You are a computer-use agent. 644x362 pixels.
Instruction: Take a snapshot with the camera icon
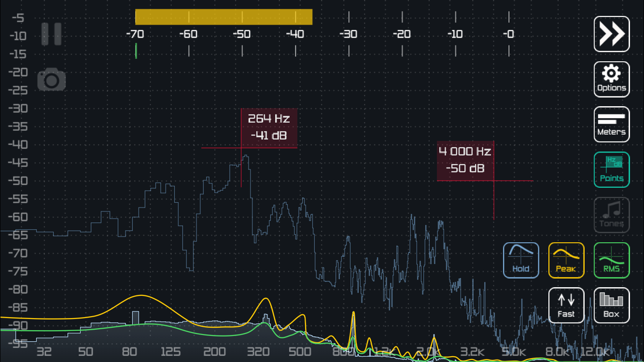tap(52, 80)
